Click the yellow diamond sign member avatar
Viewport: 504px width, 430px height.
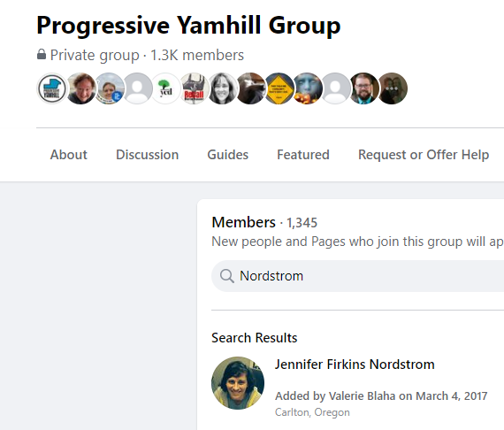point(279,88)
